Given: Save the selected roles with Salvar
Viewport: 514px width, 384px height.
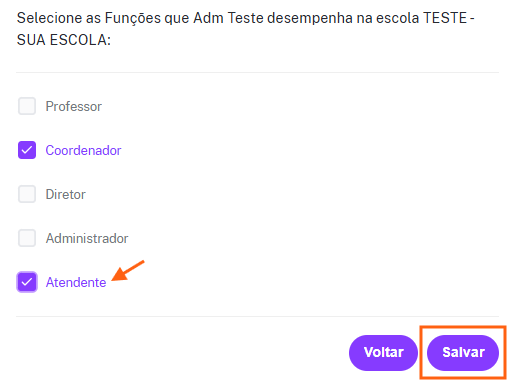Looking at the screenshot, I should (x=463, y=353).
